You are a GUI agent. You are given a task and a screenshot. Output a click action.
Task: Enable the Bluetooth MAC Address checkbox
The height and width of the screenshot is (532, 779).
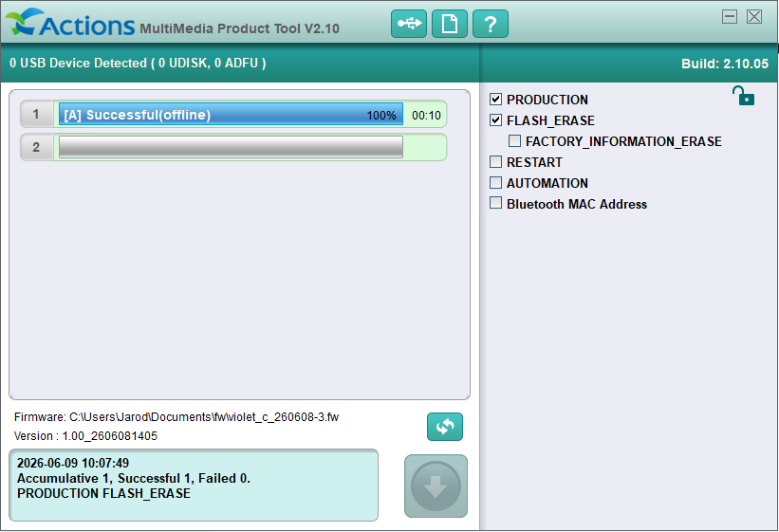pyautogui.click(x=495, y=203)
